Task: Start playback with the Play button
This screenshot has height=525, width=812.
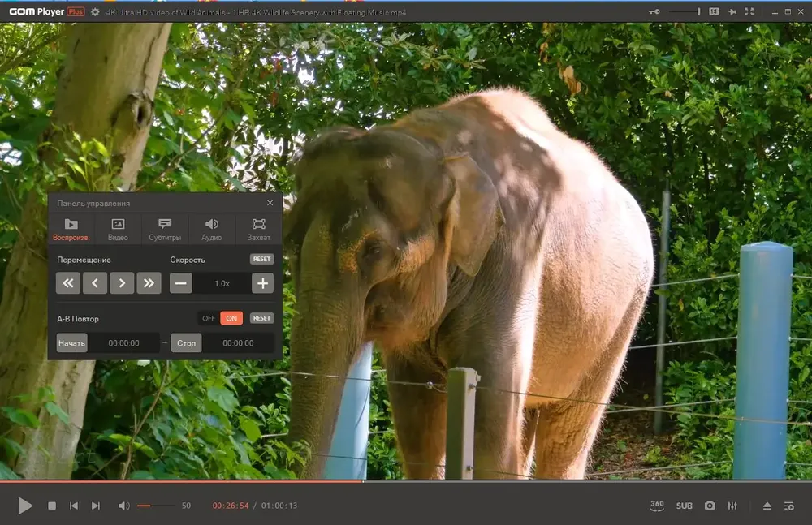Action: point(25,506)
